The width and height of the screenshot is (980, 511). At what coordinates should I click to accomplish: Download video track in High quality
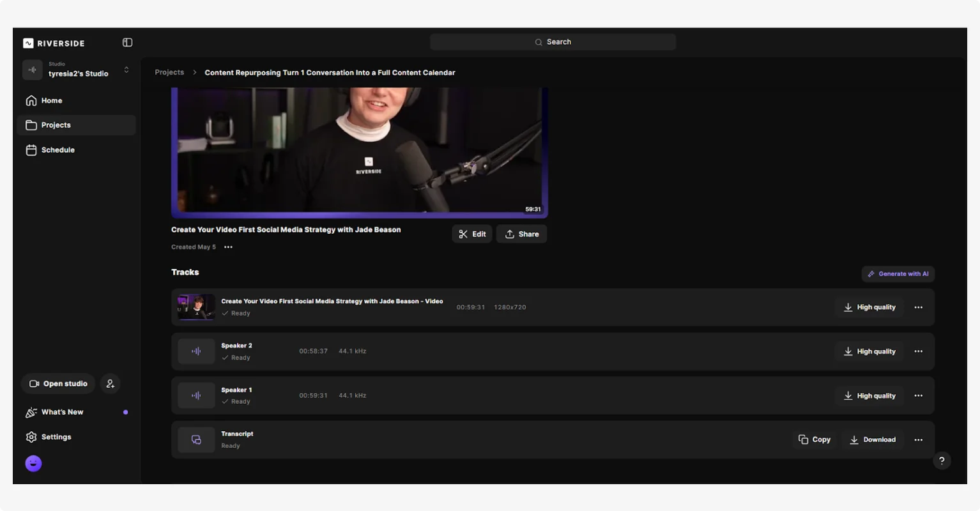(x=869, y=307)
